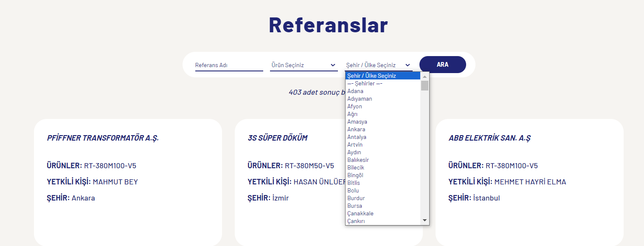Viewport: 644px width, 246px height.
Task: Choose Balıkesir in the dropdown list
Action: coord(383,160)
